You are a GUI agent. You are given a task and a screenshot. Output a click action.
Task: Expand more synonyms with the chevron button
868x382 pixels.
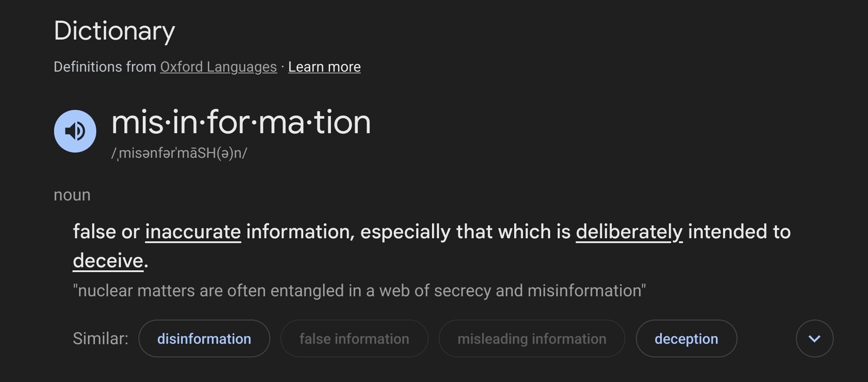point(814,338)
